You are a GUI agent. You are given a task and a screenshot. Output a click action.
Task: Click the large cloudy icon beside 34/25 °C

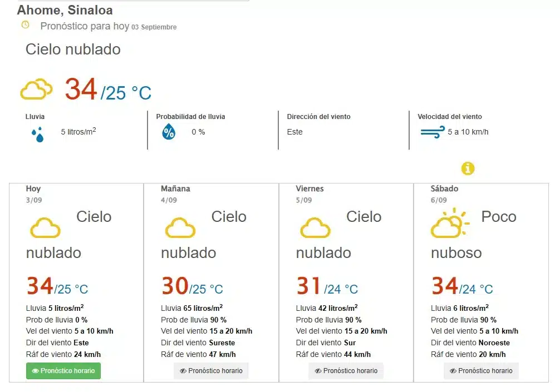click(36, 89)
